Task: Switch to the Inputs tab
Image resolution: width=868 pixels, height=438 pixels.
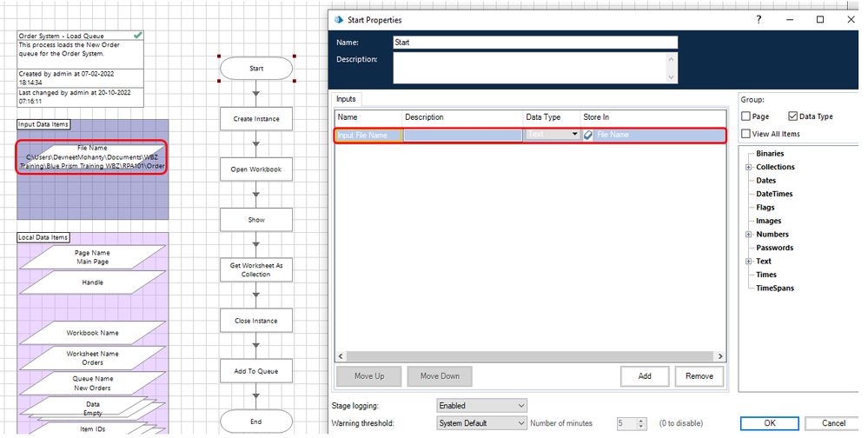Action: (x=346, y=99)
